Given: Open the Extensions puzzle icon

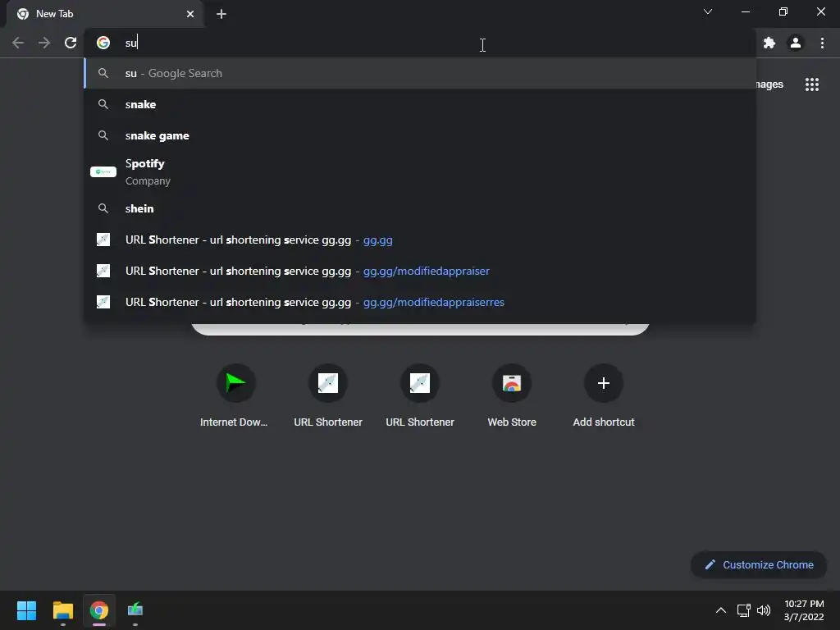Looking at the screenshot, I should tap(769, 43).
